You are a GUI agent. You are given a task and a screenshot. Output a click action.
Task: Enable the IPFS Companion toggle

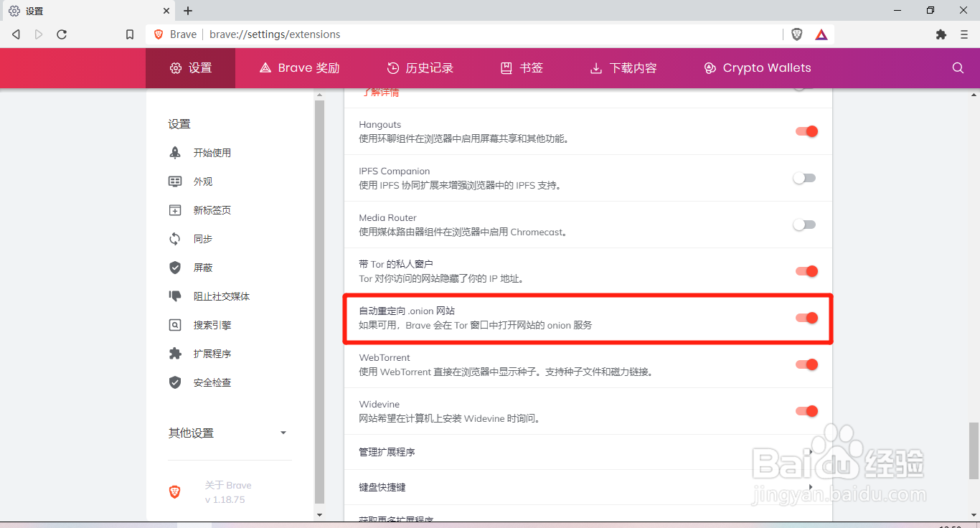pos(804,178)
